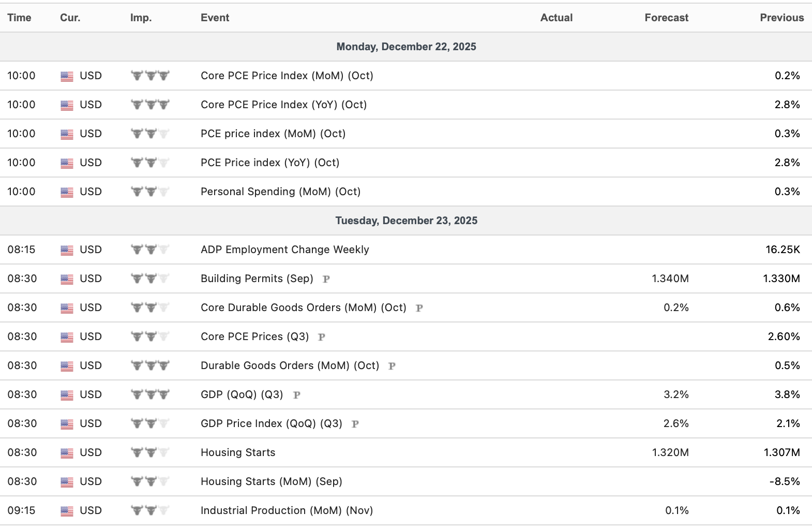Viewport: 812px width, 528px height.
Task: Click the P icon next to Durable Goods Orders (MoM)
Action: (x=392, y=366)
